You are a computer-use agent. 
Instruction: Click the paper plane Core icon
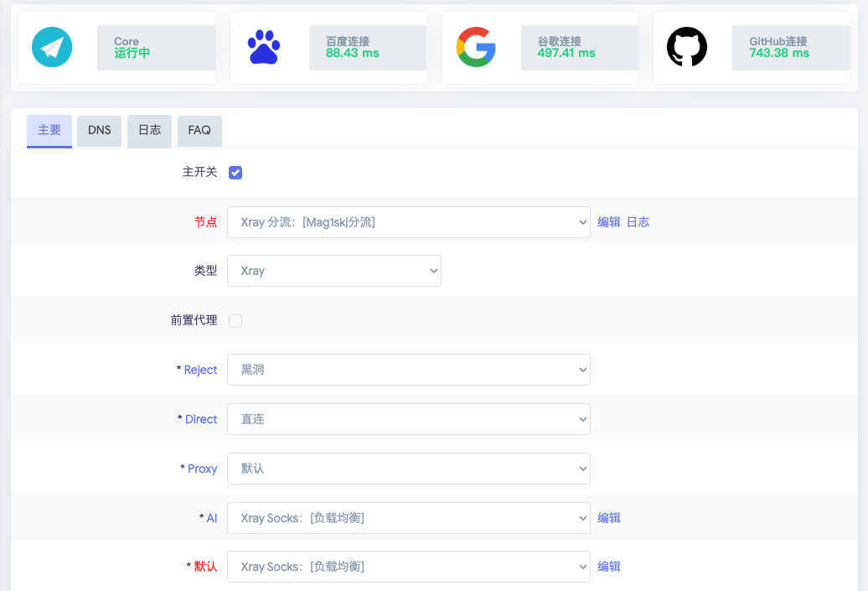(x=52, y=48)
